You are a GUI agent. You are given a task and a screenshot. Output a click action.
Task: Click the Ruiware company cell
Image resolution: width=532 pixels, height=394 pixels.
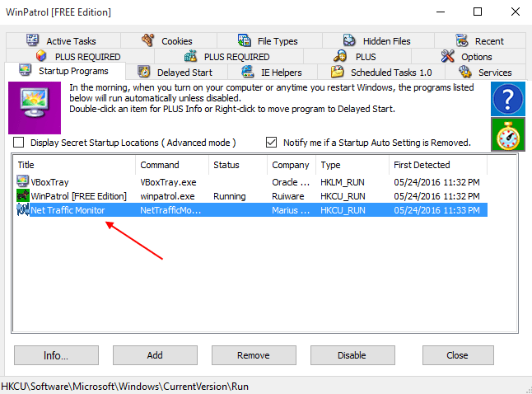point(288,196)
